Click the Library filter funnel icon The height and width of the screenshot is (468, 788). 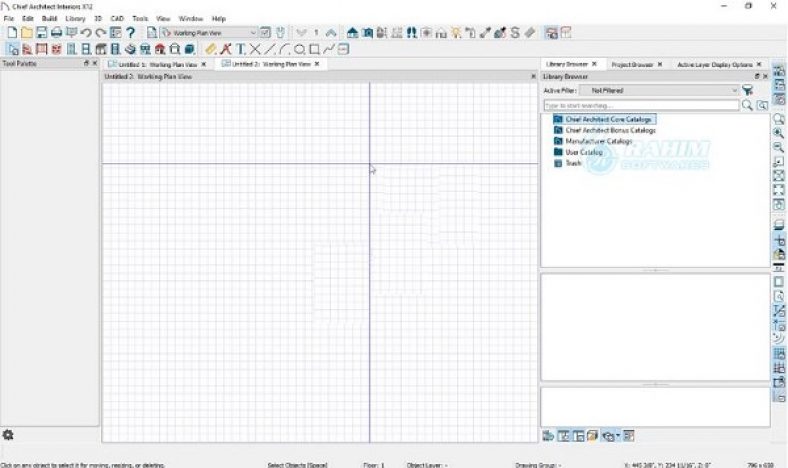click(x=748, y=90)
